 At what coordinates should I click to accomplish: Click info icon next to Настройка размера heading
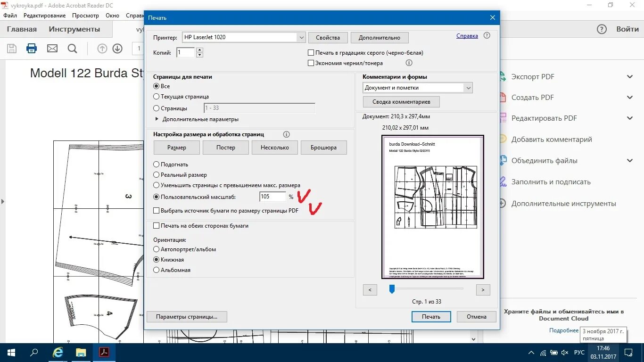pyautogui.click(x=286, y=134)
